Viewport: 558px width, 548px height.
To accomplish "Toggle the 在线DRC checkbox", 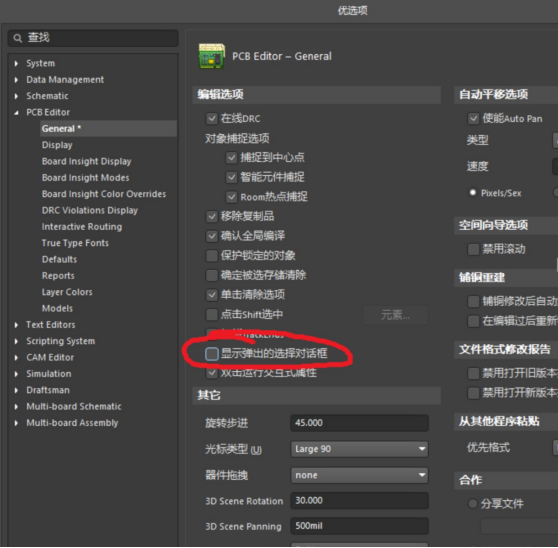I will click(212, 118).
